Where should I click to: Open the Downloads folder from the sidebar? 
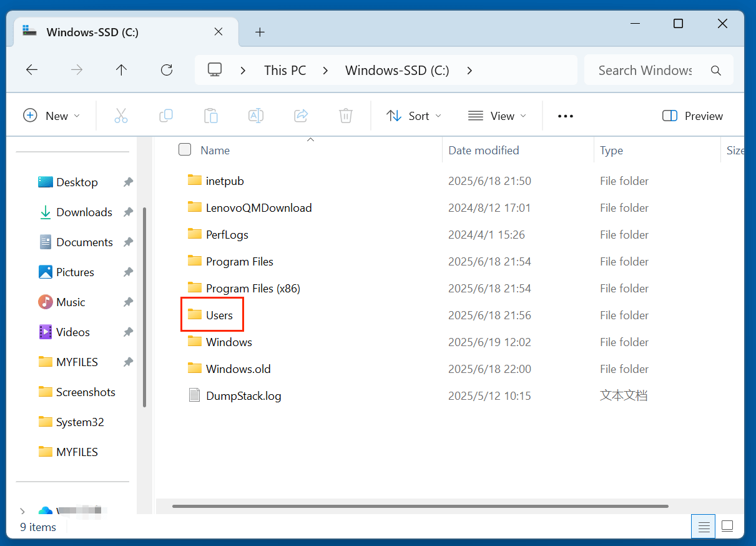pyautogui.click(x=84, y=212)
